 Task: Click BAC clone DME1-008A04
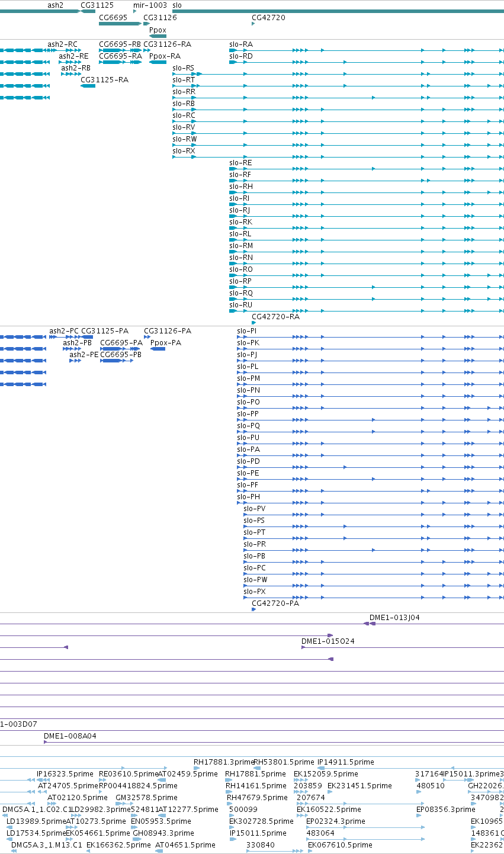(70, 736)
